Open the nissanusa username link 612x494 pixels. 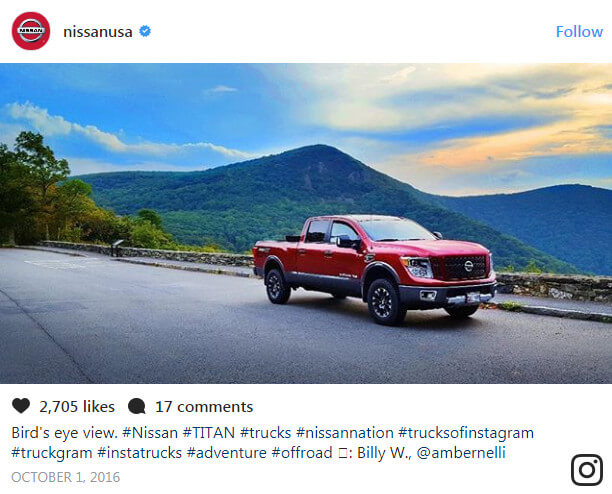(x=98, y=31)
